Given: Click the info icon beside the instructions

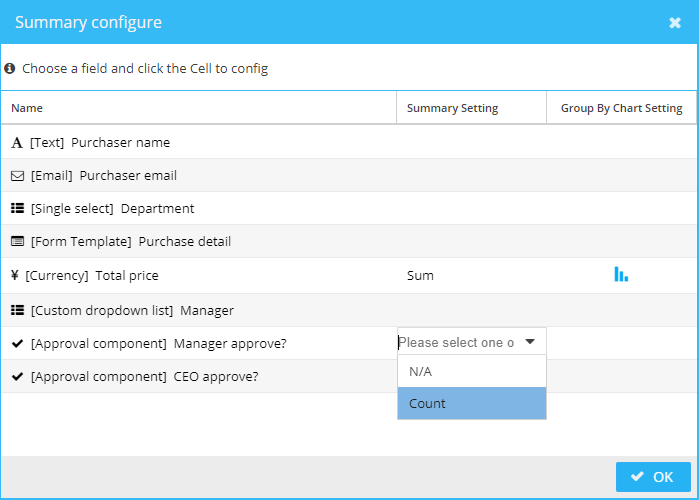Looking at the screenshot, I should pyautogui.click(x=10, y=68).
